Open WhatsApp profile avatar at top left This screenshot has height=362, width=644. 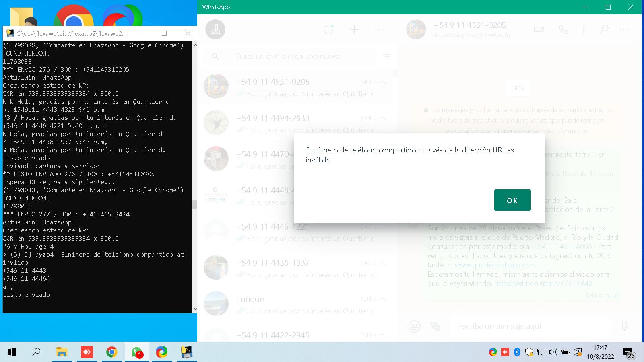pyautogui.click(x=215, y=29)
